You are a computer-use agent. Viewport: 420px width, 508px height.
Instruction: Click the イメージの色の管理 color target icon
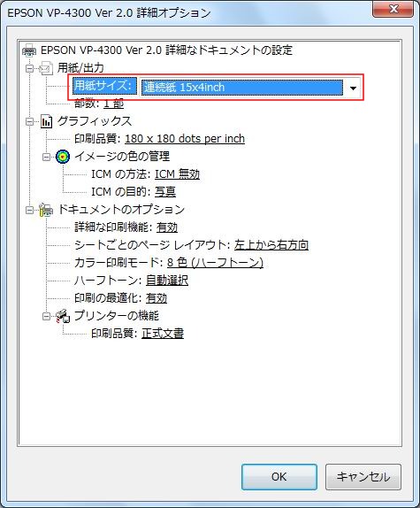[63, 157]
